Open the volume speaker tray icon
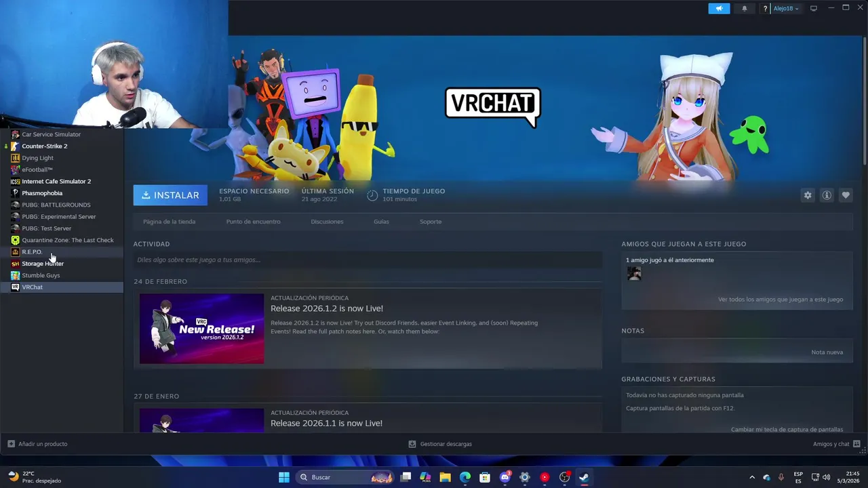The height and width of the screenshot is (488, 868). click(x=826, y=477)
